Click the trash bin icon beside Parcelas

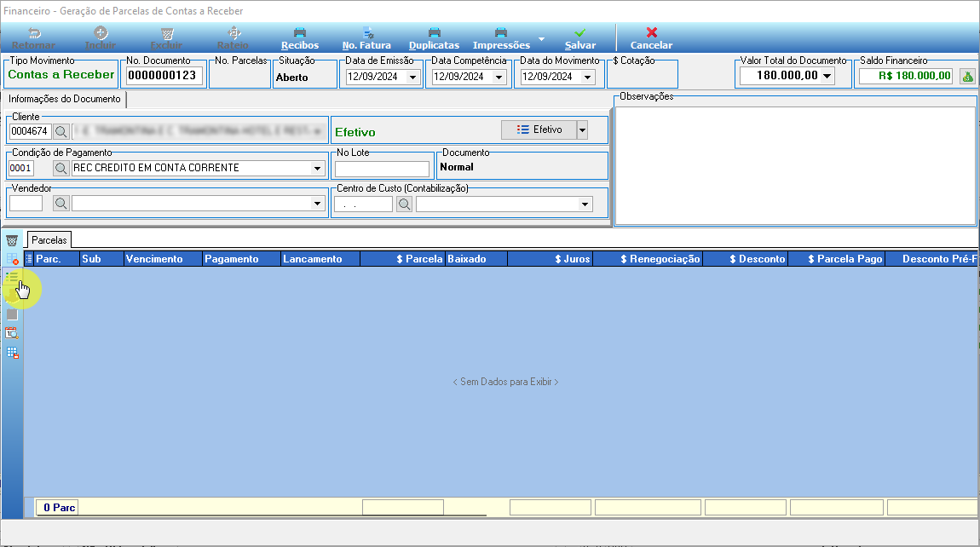coord(12,240)
